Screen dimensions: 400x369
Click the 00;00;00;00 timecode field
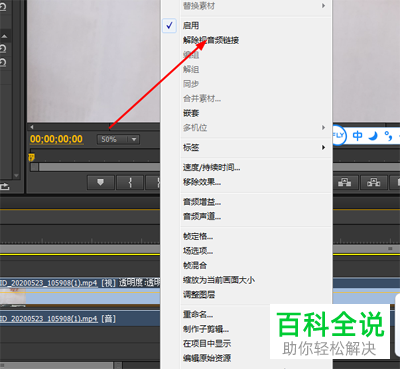56,139
